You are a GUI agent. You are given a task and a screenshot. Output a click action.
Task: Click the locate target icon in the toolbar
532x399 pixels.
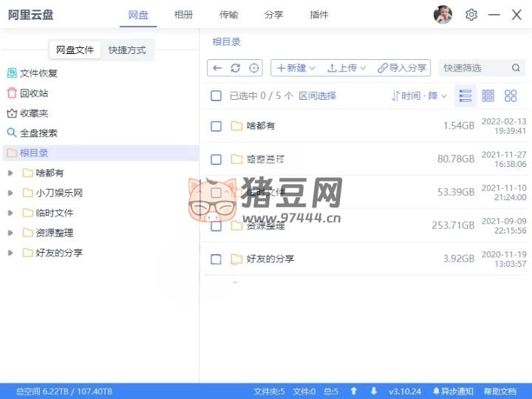click(x=254, y=68)
